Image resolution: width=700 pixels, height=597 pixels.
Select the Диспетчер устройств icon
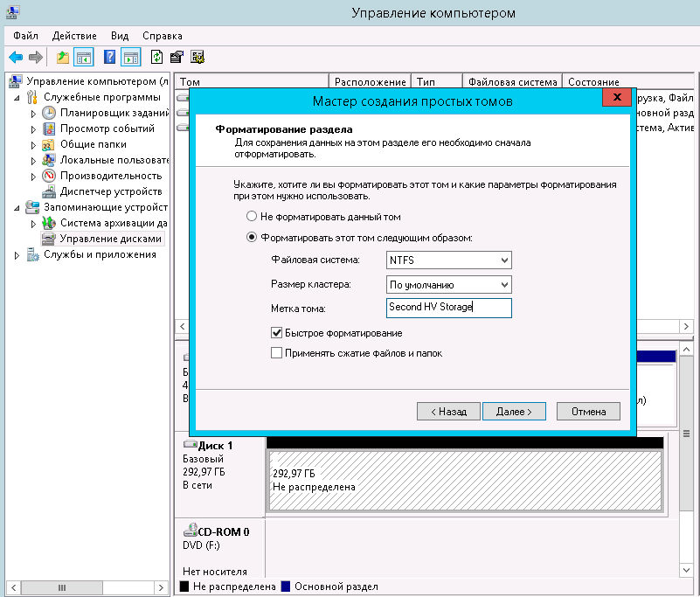coord(48,192)
